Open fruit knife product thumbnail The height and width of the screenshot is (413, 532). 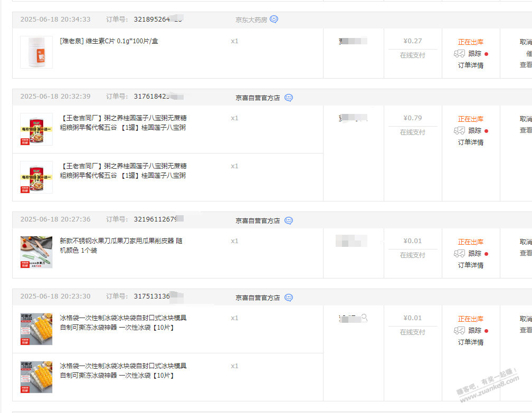36,252
